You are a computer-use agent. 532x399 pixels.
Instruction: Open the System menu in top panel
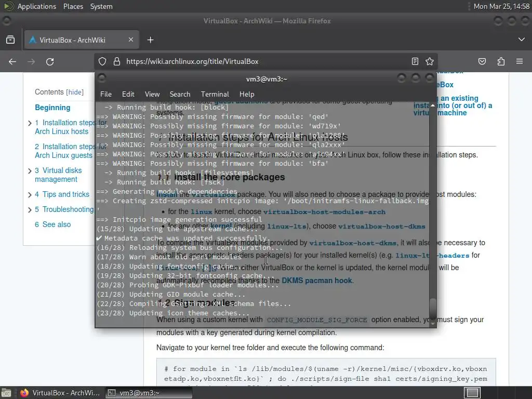[101, 6]
